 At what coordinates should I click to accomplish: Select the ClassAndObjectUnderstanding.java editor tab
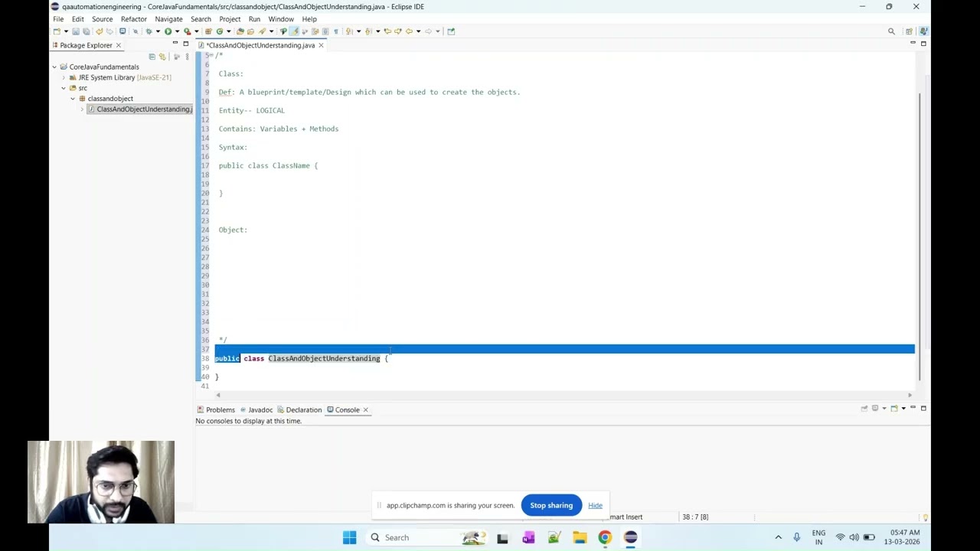pyautogui.click(x=260, y=45)
